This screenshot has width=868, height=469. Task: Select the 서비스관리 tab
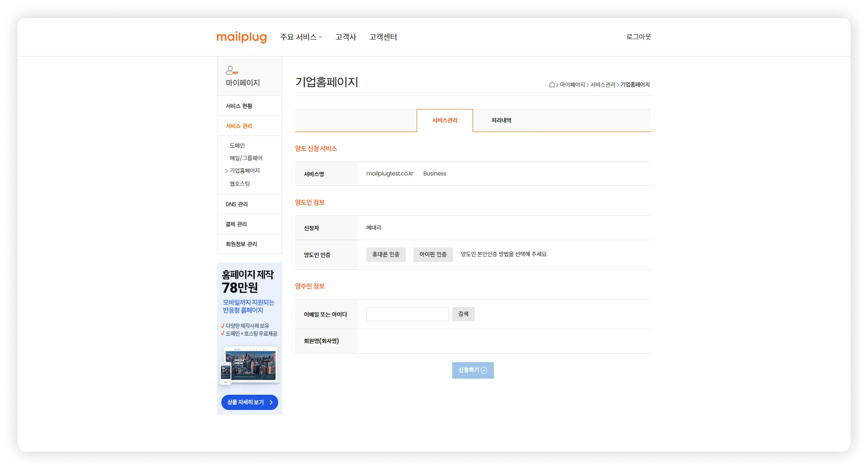click(444, 120)
